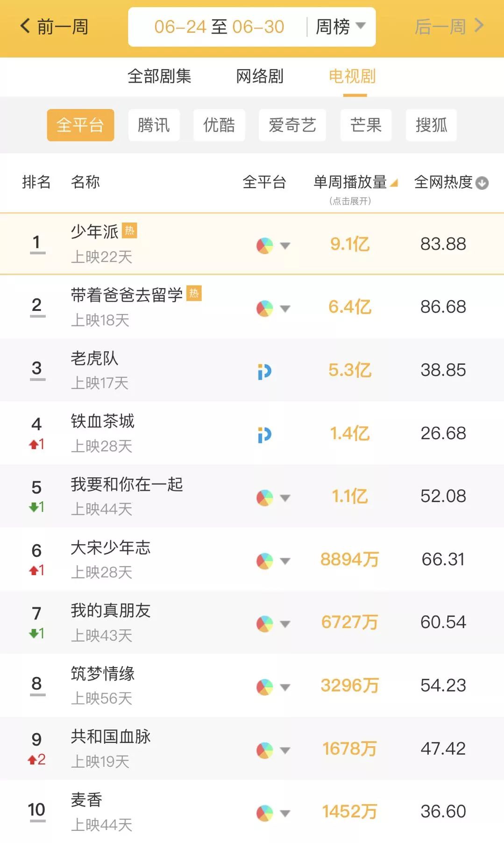Click the 06-24 至 06-30 date range

(x=219, y=27)
